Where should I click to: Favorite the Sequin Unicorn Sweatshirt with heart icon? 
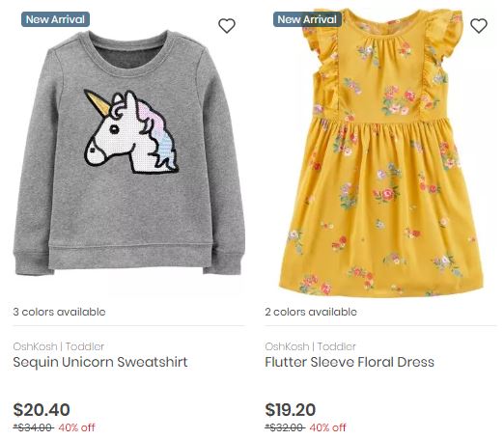click(x=227, y=26)
